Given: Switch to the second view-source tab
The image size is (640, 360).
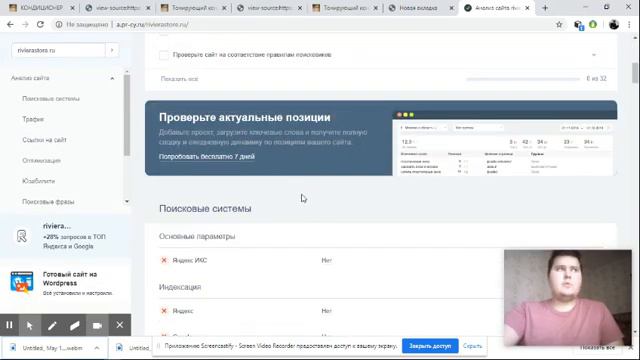Looking at the screenshot, I should click(x=269, y=8).
